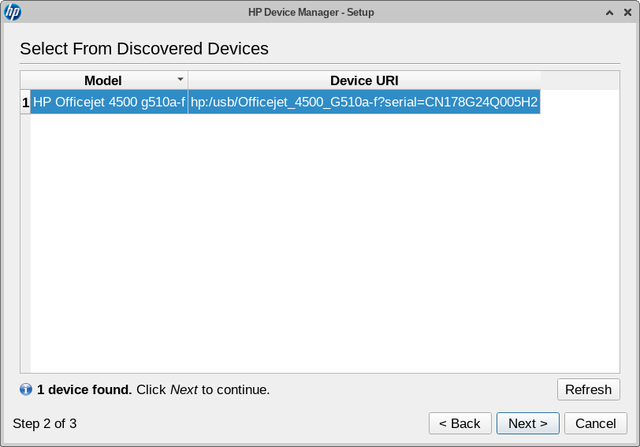Cancel the printer setup wizard
Screen dimensions: 640x447
(596, 423)
